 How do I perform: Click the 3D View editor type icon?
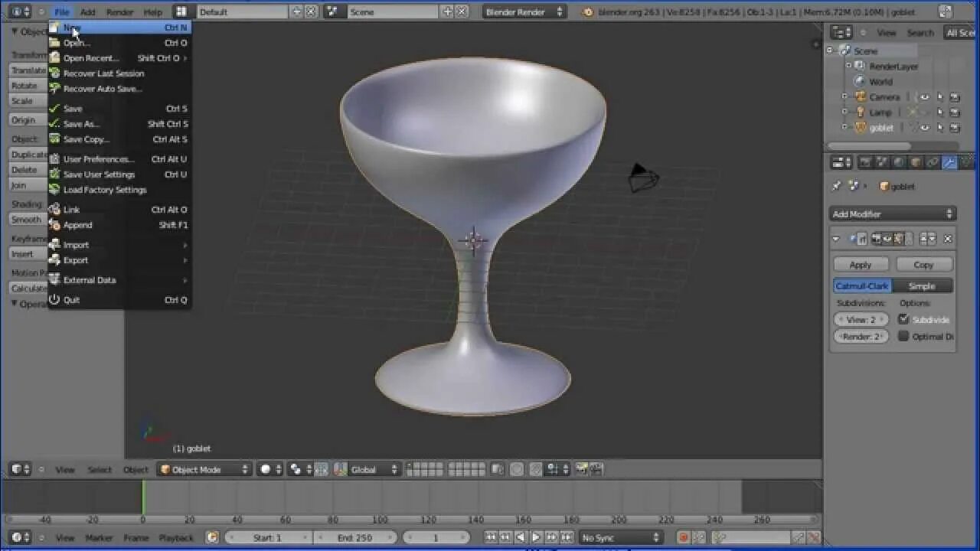point(21,470)
